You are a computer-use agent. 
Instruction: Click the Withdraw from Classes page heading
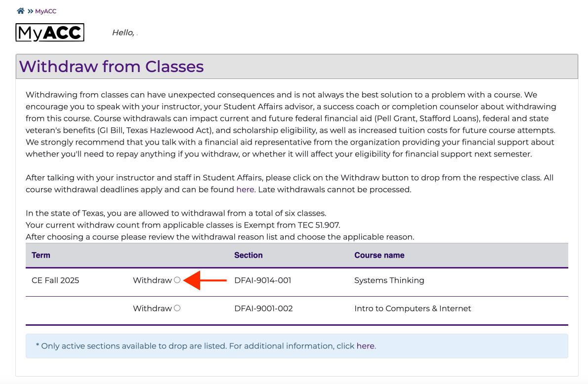click(x=111, y=66)
